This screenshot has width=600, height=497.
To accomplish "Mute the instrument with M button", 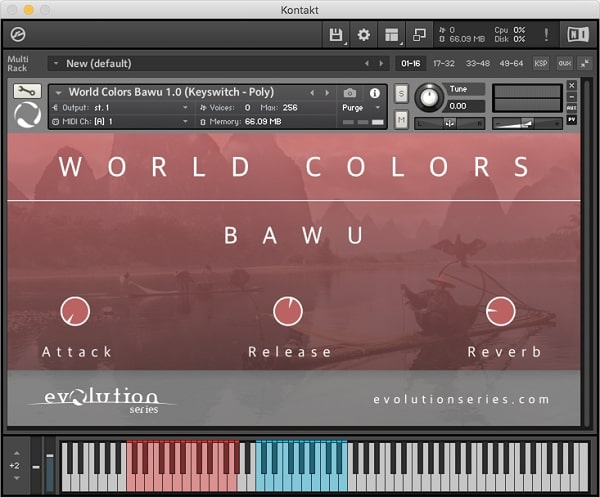I will [x=401, y=119].
